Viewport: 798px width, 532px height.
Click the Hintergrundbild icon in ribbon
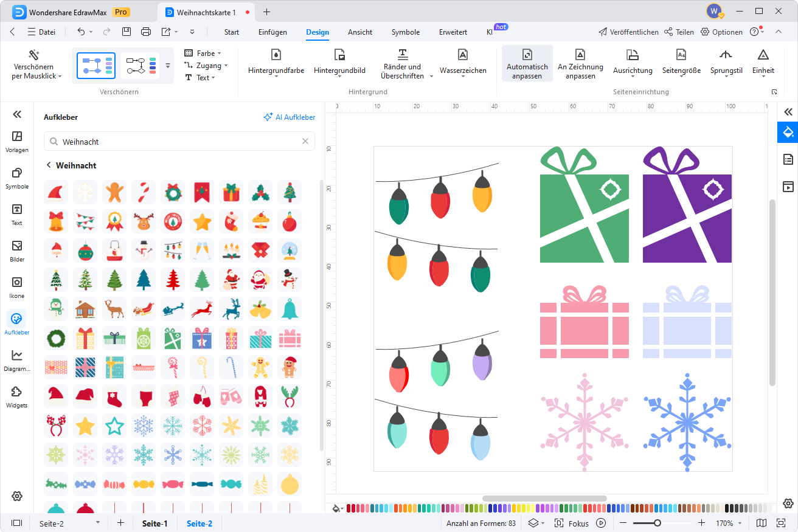[339, 55]
